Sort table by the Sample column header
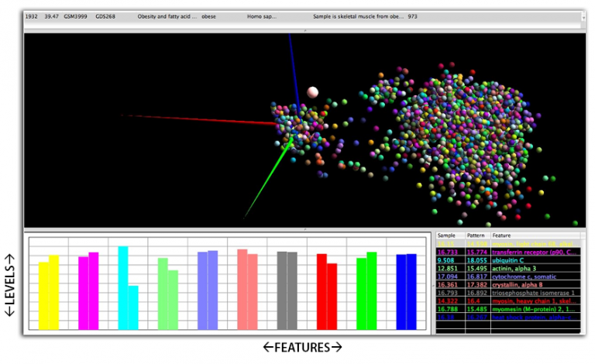 449,235
